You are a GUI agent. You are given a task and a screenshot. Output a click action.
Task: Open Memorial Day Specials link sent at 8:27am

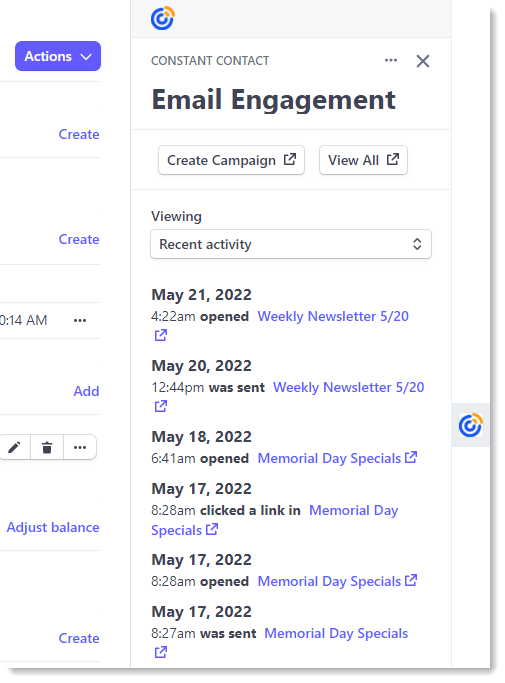tap(336, 633)
